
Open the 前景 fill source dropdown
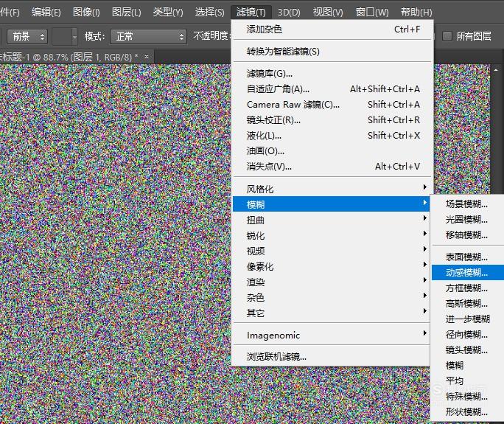(27, 36)
